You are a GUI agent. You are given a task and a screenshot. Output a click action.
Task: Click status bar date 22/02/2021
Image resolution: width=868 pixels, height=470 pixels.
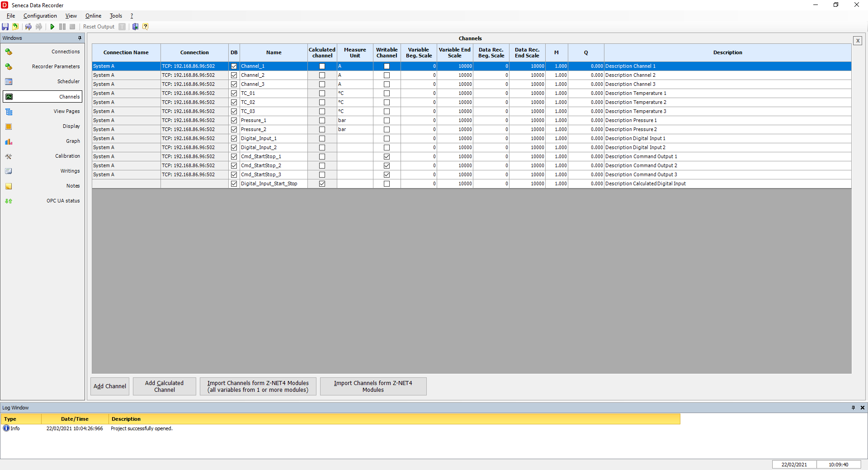pos(794,465)
